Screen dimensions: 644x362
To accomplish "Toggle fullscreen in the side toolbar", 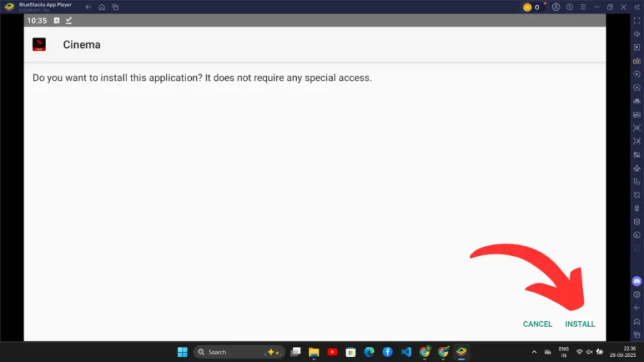I will point(636,21).
